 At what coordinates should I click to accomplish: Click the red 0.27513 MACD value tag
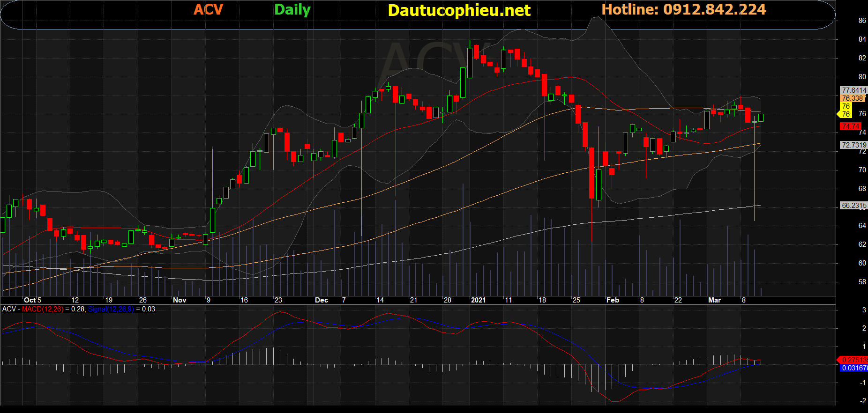854,360
